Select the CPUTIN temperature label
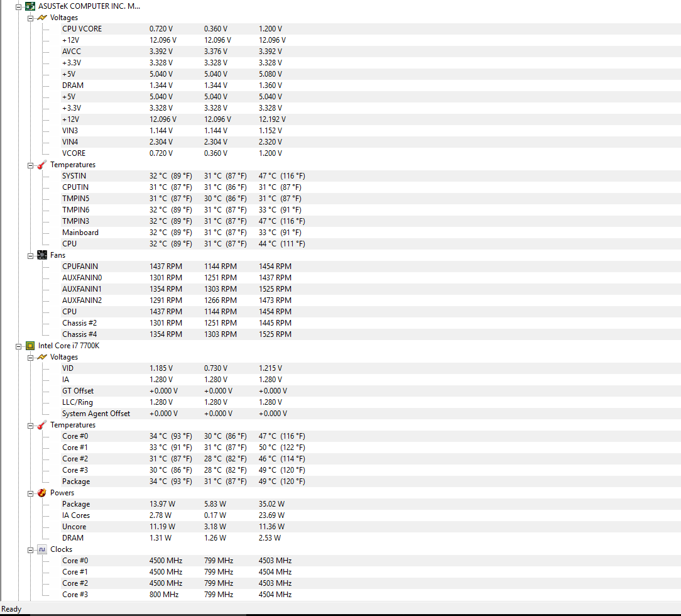The width and height of the screenshot is (681, 616). (x=75, y=187)
